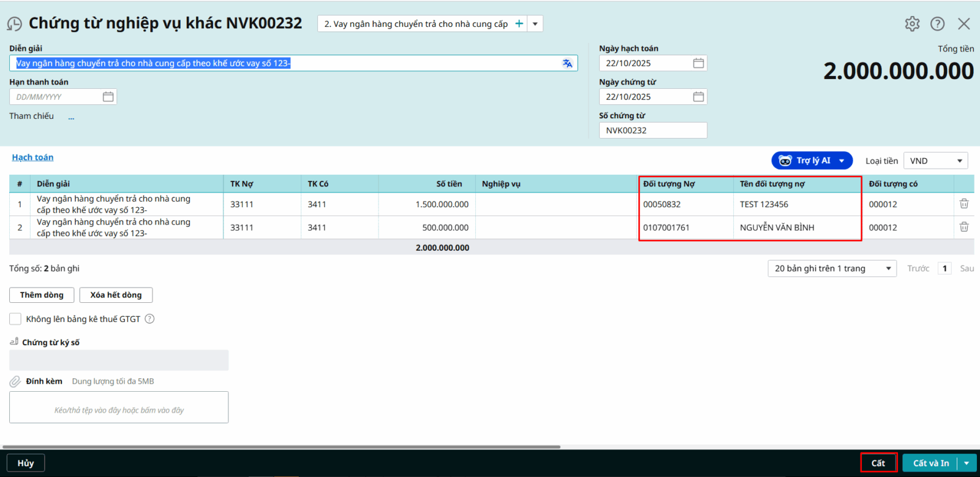Viewport: 980px width, 477px height.
Task: Tick Không lên bảng kê thuế GTGT checkbox
Action: coord(15,319)
